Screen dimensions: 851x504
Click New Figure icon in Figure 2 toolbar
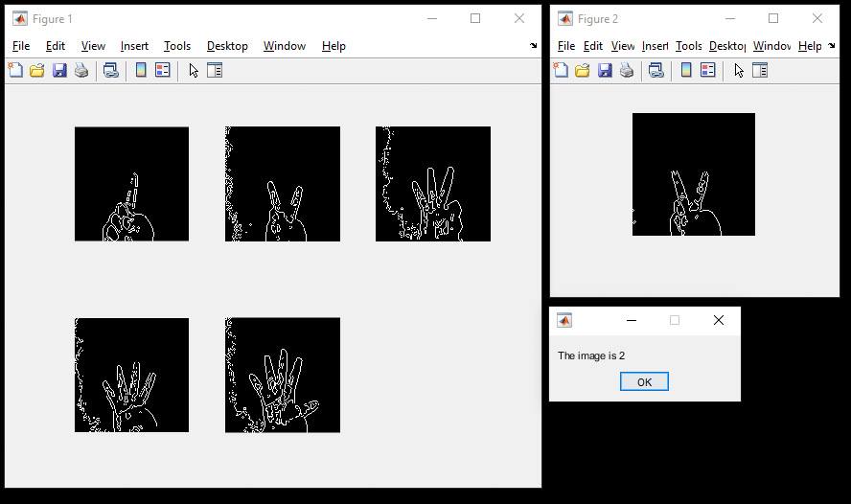(561, 70)
